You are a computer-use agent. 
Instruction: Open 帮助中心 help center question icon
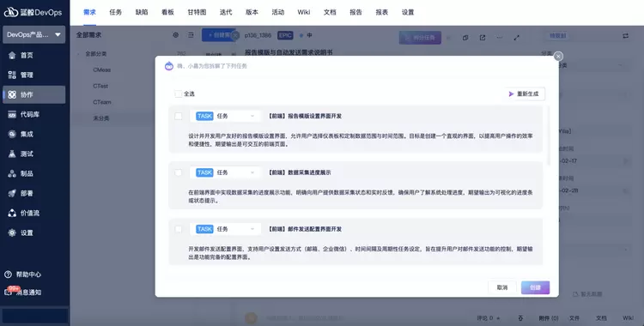[8, 275]
